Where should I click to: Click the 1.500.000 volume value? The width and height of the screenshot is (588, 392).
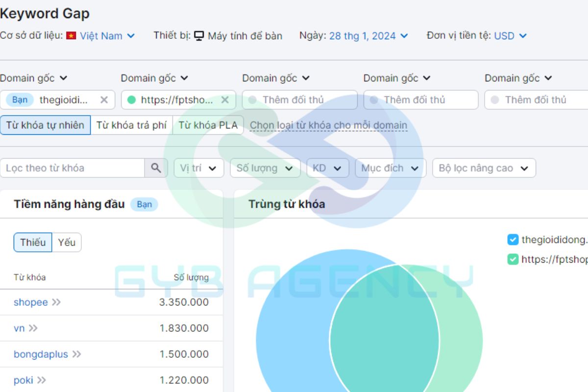tap(184, 354)
